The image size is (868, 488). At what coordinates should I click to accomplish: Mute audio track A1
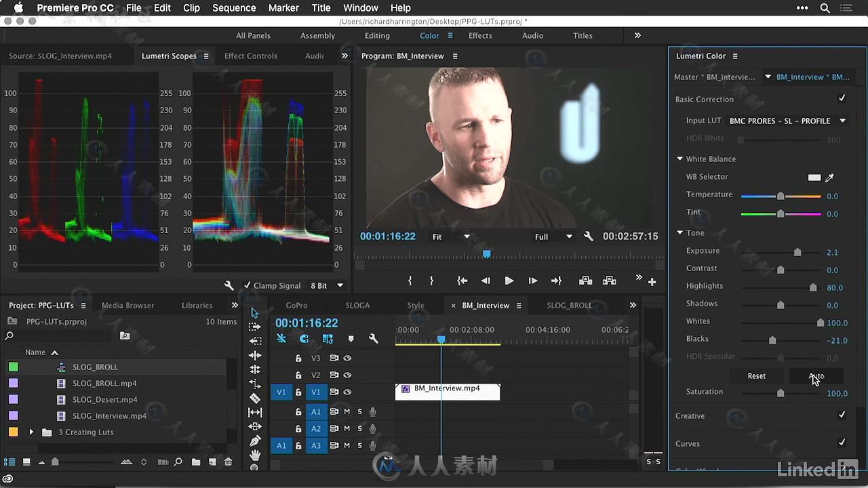click(347, 411)
